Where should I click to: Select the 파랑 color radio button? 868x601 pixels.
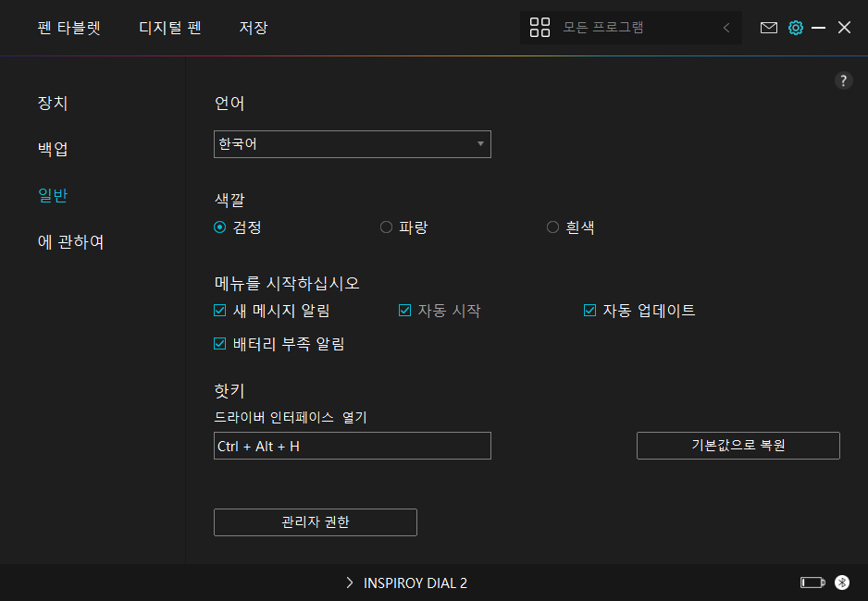pos(387,227)
